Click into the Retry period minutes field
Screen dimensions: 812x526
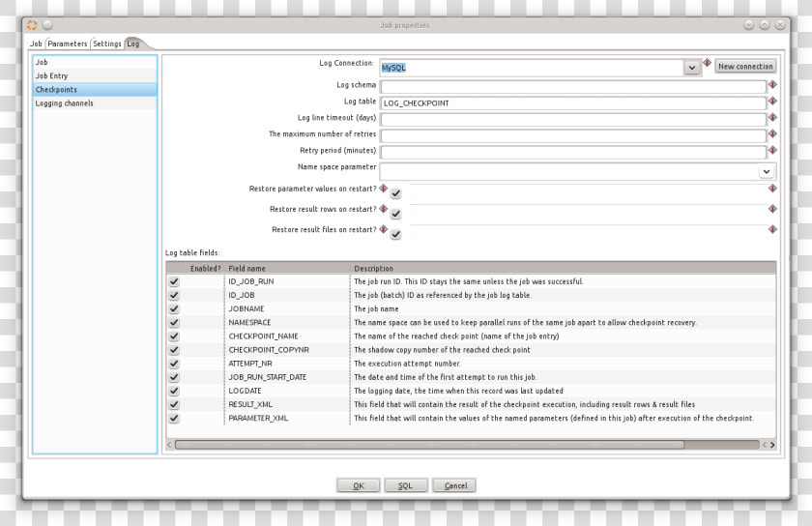(573, 153)
